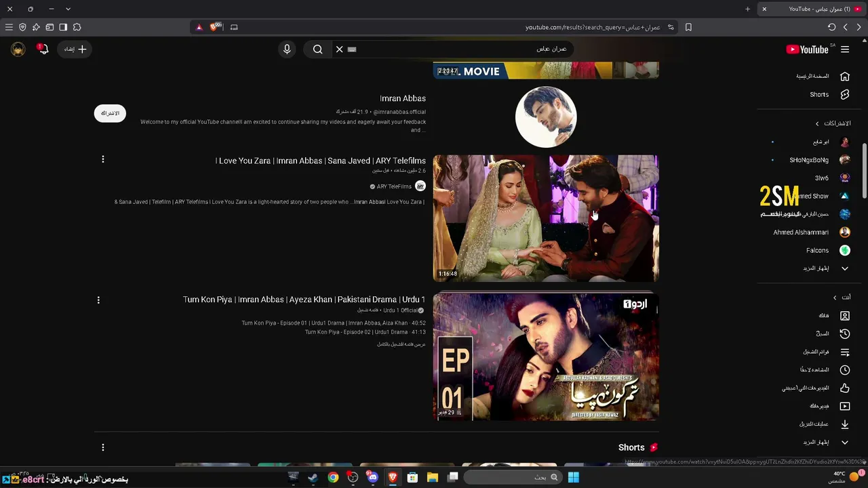The width and height of the screenshot is (868, 488).
Task: Open options for Tum Kon Piya playlist
Action: point(98,300)
